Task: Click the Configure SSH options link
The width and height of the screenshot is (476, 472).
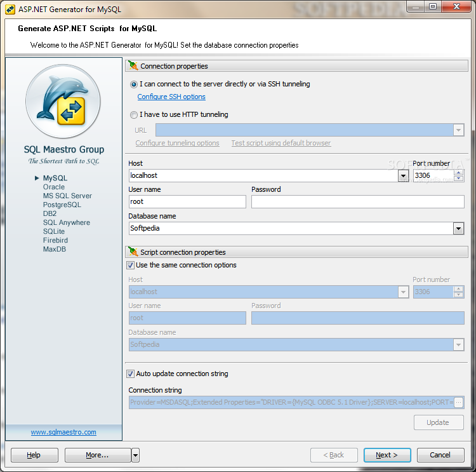Action: click(x=171, y=97)
